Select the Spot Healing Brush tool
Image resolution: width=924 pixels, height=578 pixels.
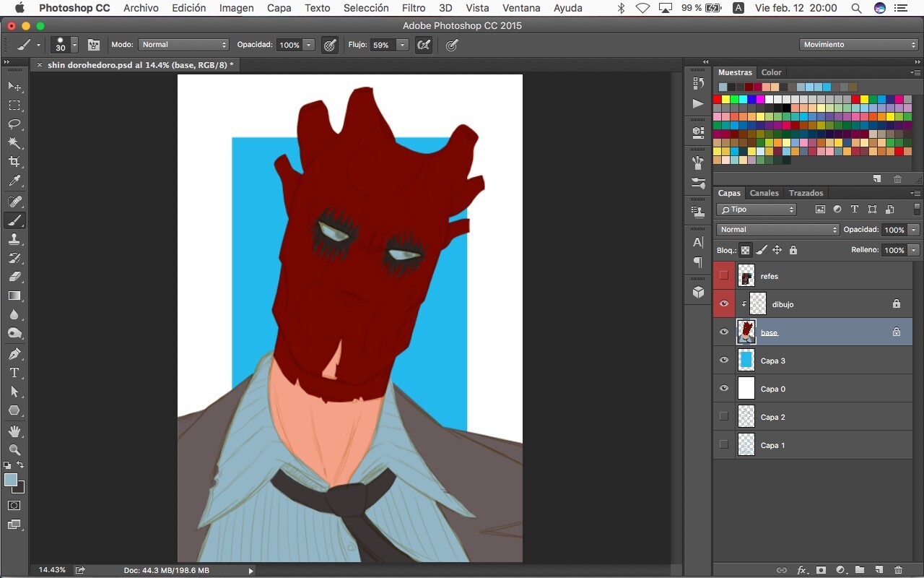coord(14,202)
